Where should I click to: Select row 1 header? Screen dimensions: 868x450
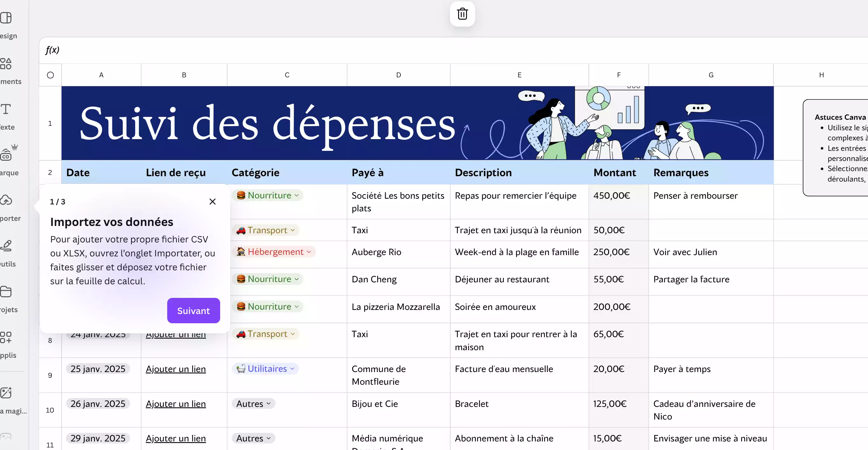(x=50, y=123)
